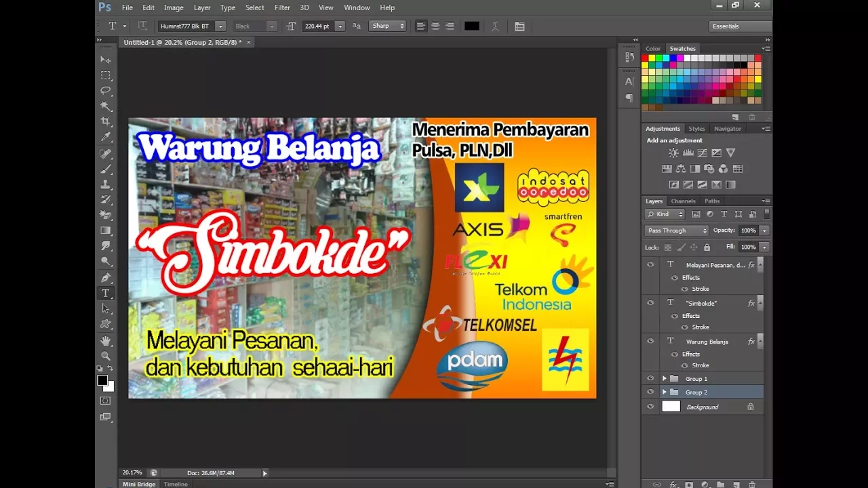Click the Levels adjustment icon
Screen dimensions: 868x488
(x=688, y=153)
